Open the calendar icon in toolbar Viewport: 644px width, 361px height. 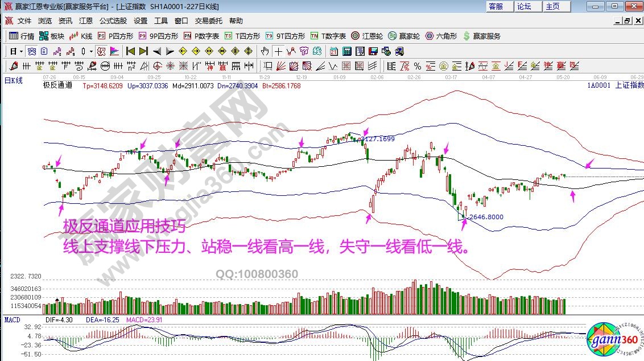(x=334, y=51)
